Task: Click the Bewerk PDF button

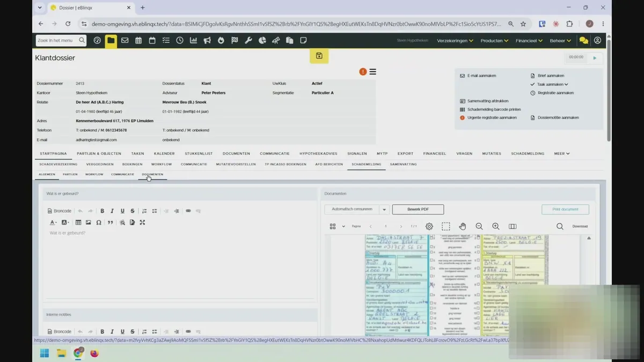Action: 418,209
